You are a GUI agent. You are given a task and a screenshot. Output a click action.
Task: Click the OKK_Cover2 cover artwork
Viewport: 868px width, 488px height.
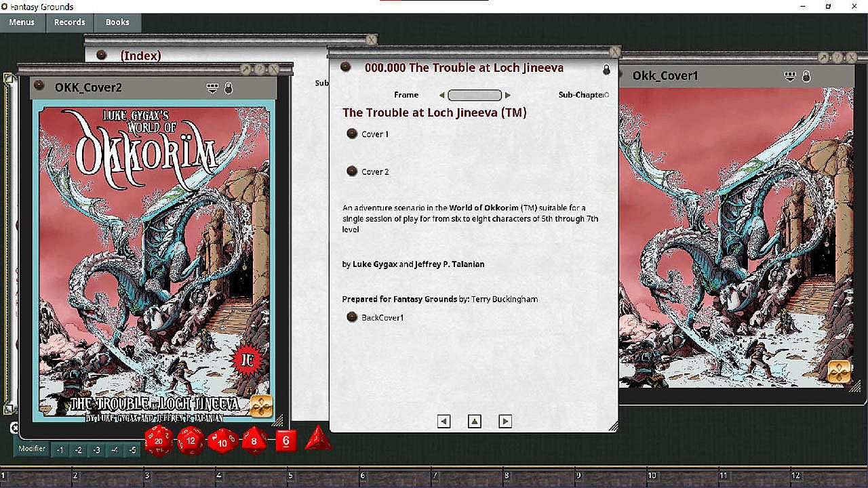[155, 262]
